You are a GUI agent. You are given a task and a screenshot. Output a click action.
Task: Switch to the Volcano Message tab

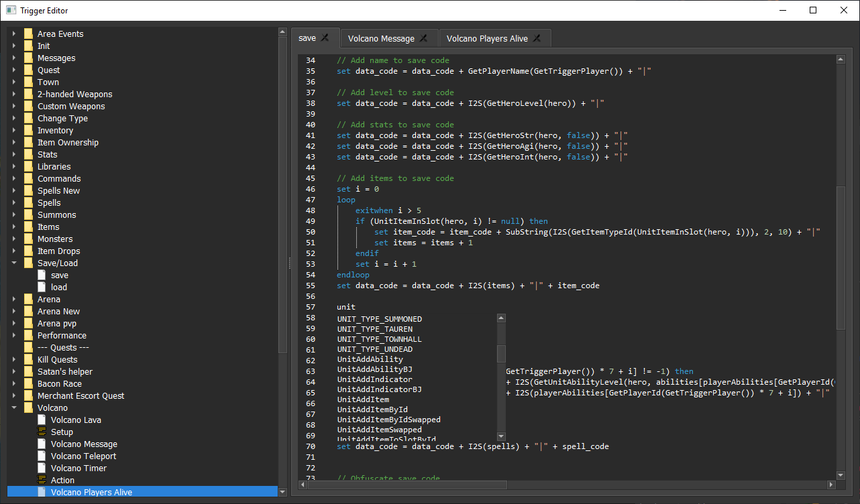pyautogui.click(x=380, y=39)
